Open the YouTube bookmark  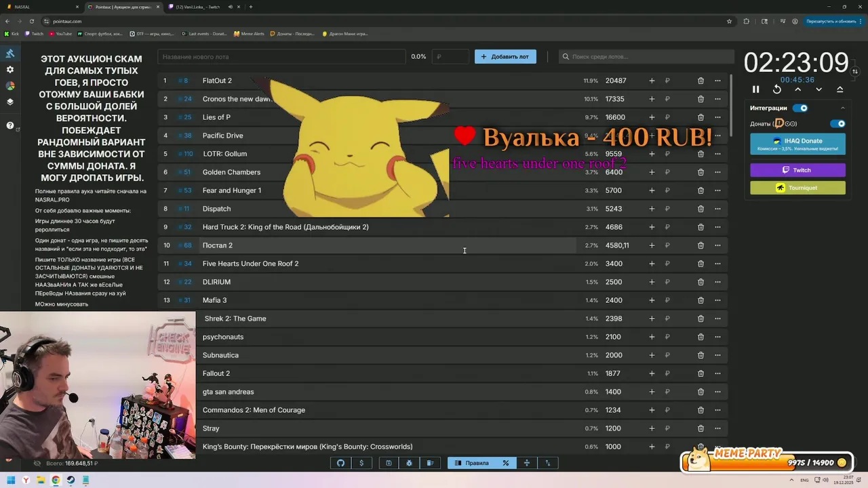click(60, 33)
